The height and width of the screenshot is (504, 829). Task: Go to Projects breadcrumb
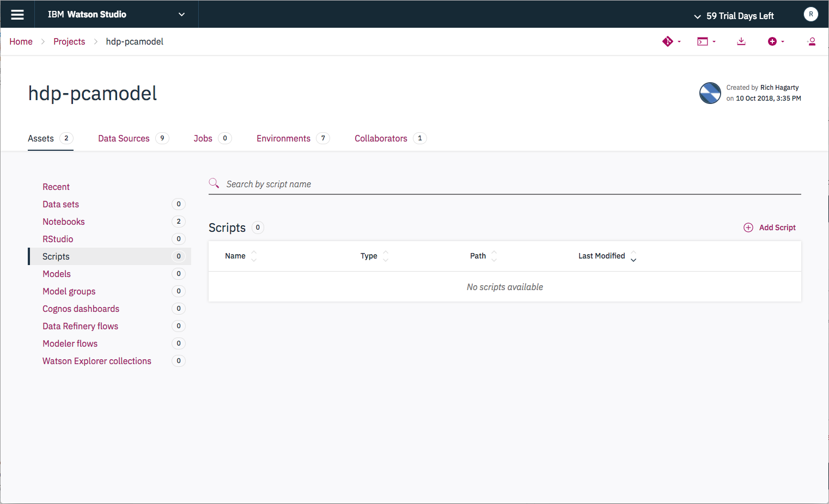[69, 41]
